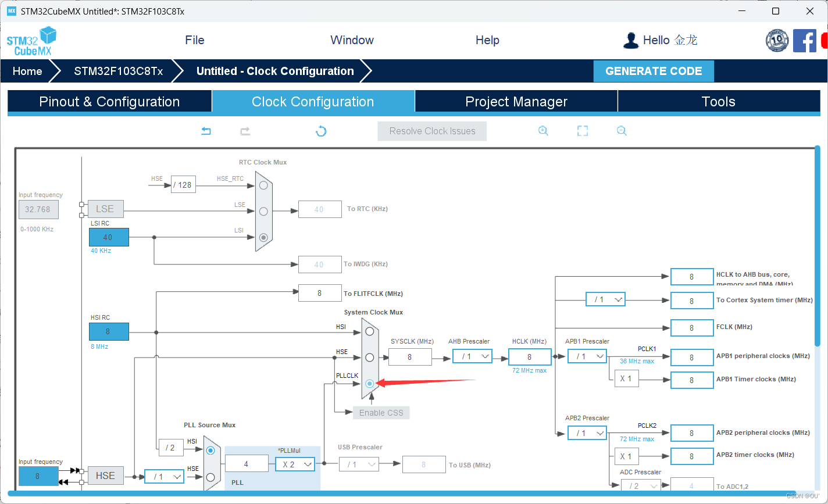Switch to Tools tab
The image size is (828, 504).
click(719, 102)
